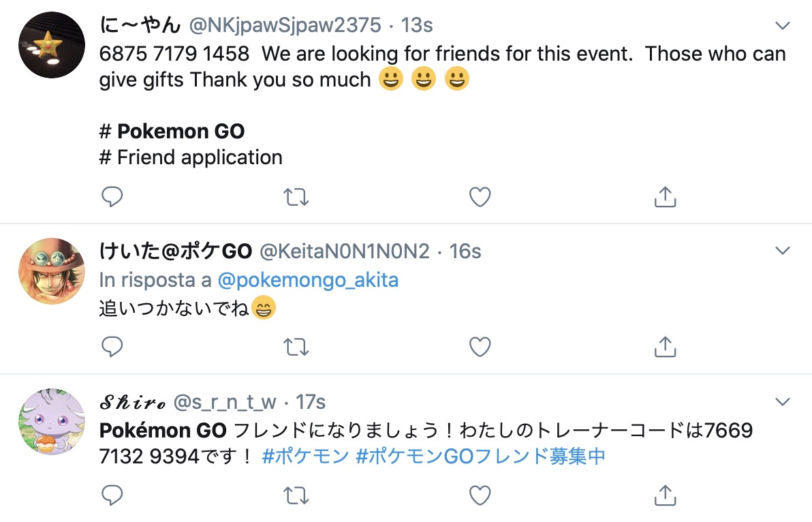The height and width of the screenshot is (522, 812).
Task: Like Shiro's trainer code tweet
Action: click(480, 495)
